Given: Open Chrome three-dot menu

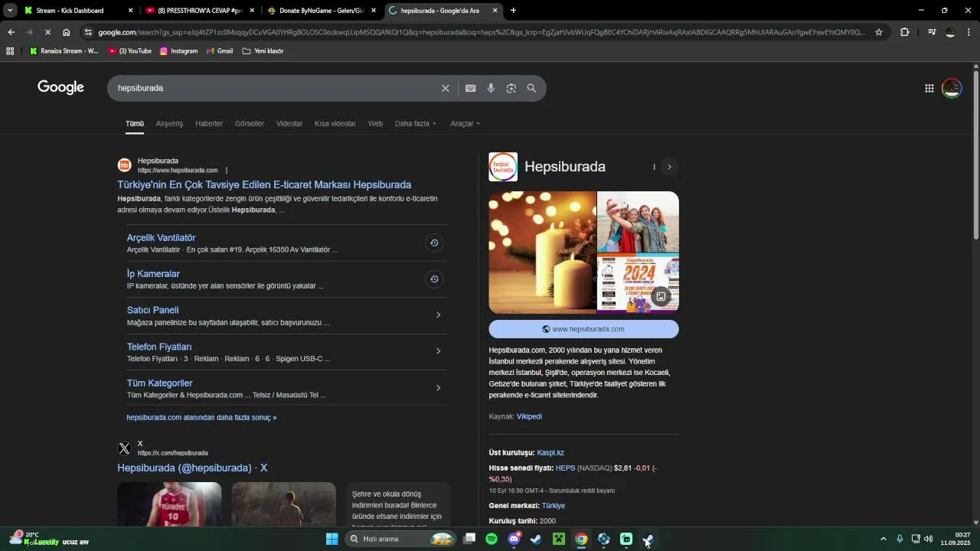Looking at the screenshot, I should click(x=969, y=32).
